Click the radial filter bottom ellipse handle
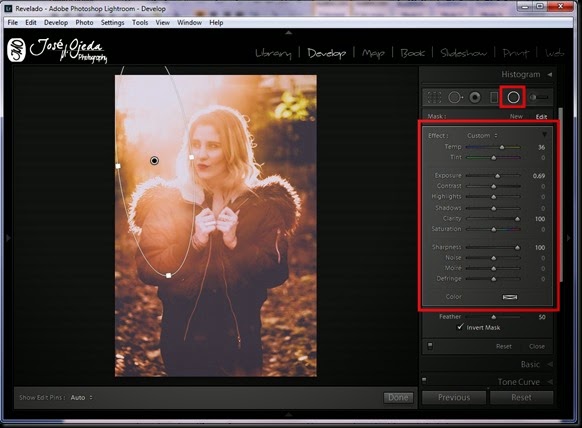The image size is (582, 428). click(x=169, y=275)
